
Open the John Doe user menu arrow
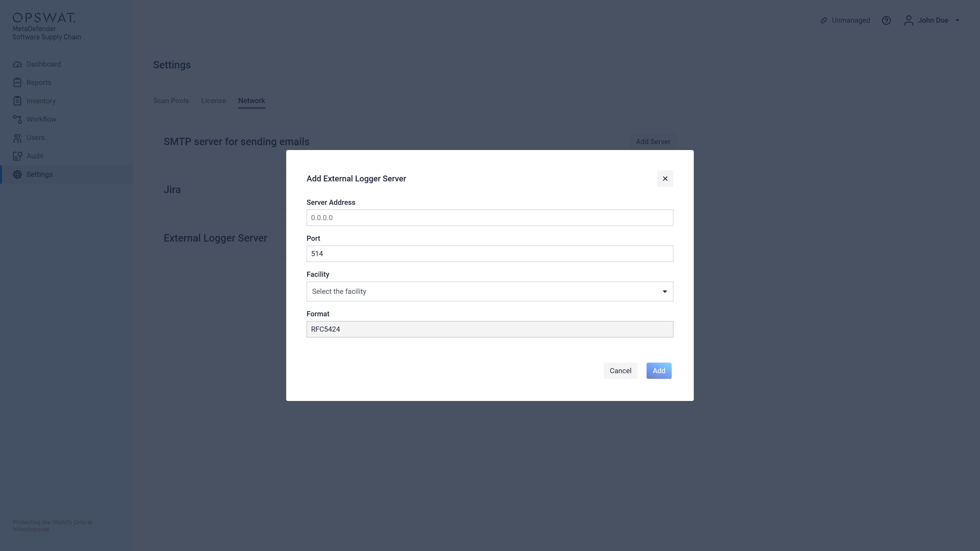coord(957,20)
